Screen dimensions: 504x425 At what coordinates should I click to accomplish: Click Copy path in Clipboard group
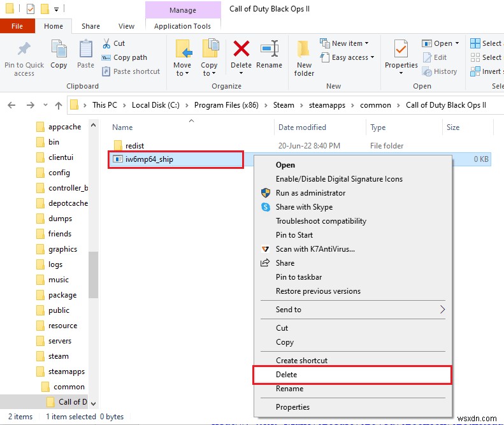124,57
